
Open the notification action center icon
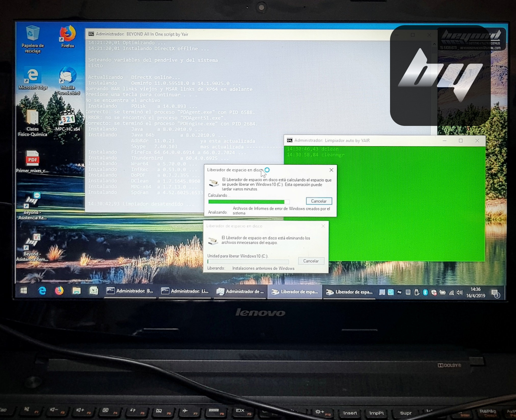[x=495, y=293]
